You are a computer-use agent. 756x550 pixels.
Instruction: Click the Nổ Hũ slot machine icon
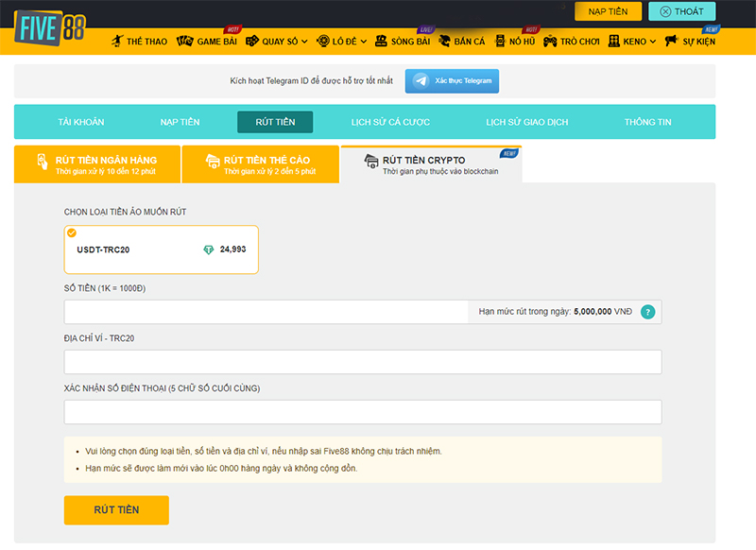pyautogui.click(x=501, y=41)
